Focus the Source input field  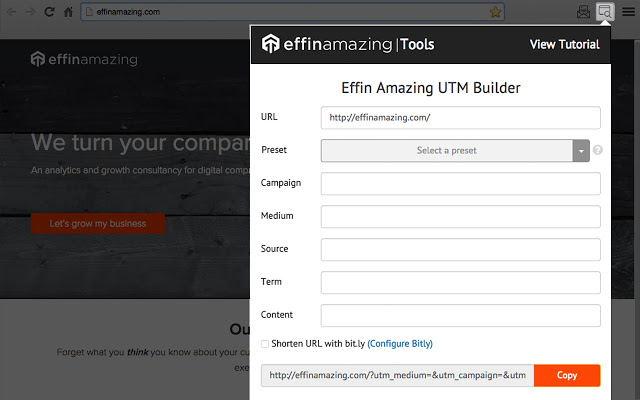(460, 249)
